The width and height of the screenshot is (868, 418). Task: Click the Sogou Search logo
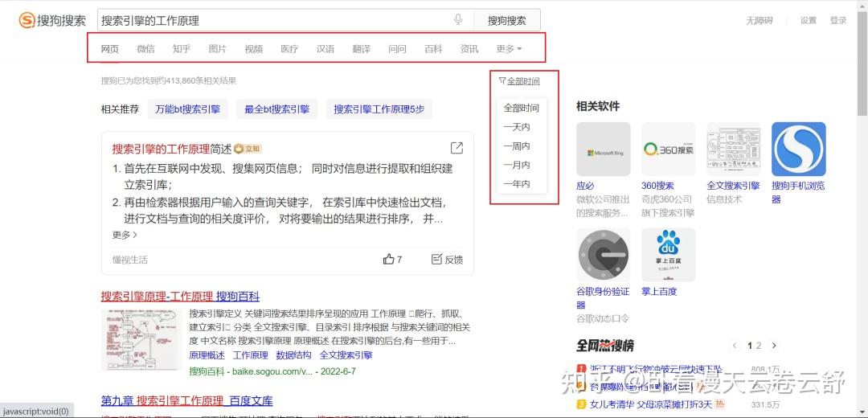pos(52,20)
